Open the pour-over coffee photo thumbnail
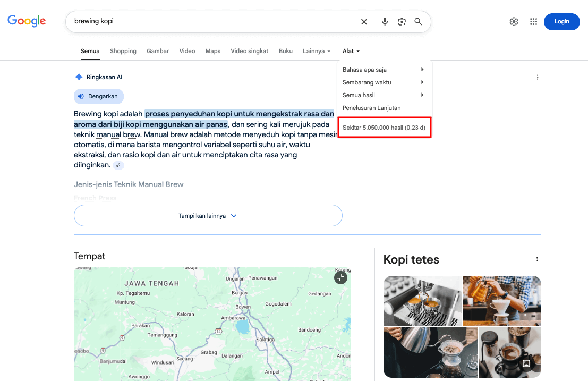 click(x=501, y=301)
